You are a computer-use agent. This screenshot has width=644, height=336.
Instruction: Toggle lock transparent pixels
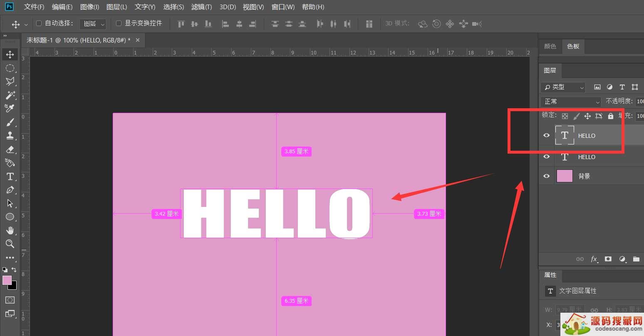coord(565,116)
